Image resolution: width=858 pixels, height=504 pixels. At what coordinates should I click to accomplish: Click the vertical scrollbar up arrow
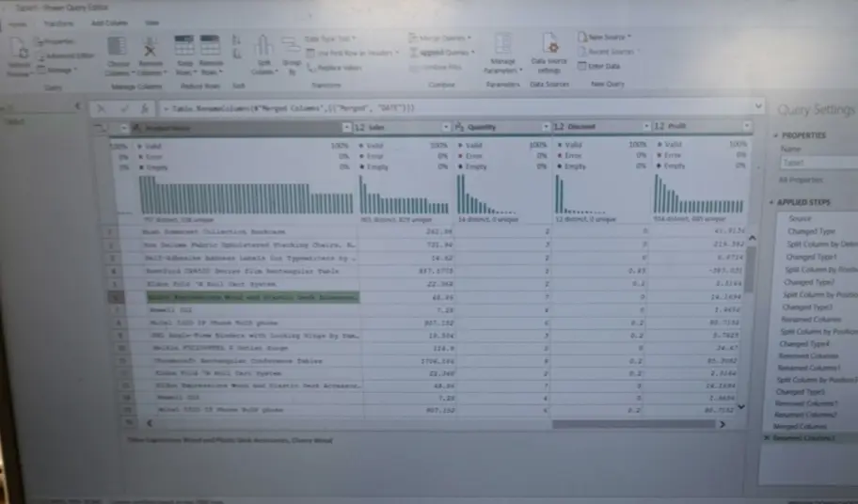[752, 238]
